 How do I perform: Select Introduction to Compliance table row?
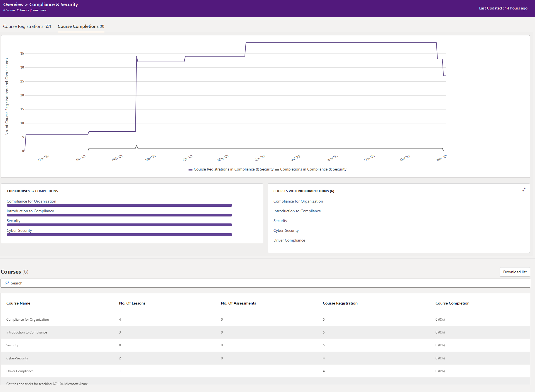click(x=265, y=332)
